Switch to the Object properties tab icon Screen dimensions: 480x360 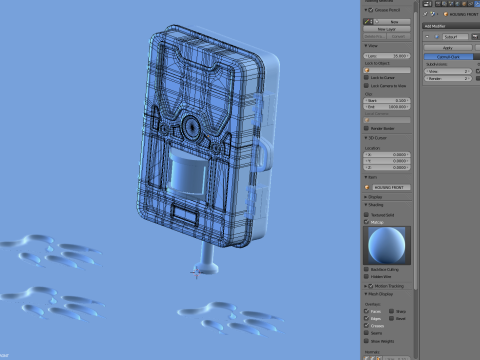(464, 4)
